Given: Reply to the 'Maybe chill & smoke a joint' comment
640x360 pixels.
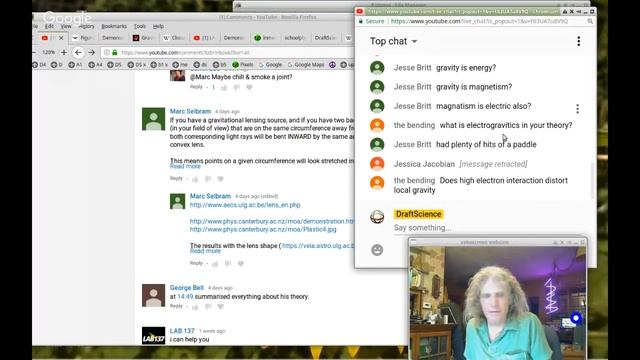Looking at the screenshot, I should tap(196, 87).
